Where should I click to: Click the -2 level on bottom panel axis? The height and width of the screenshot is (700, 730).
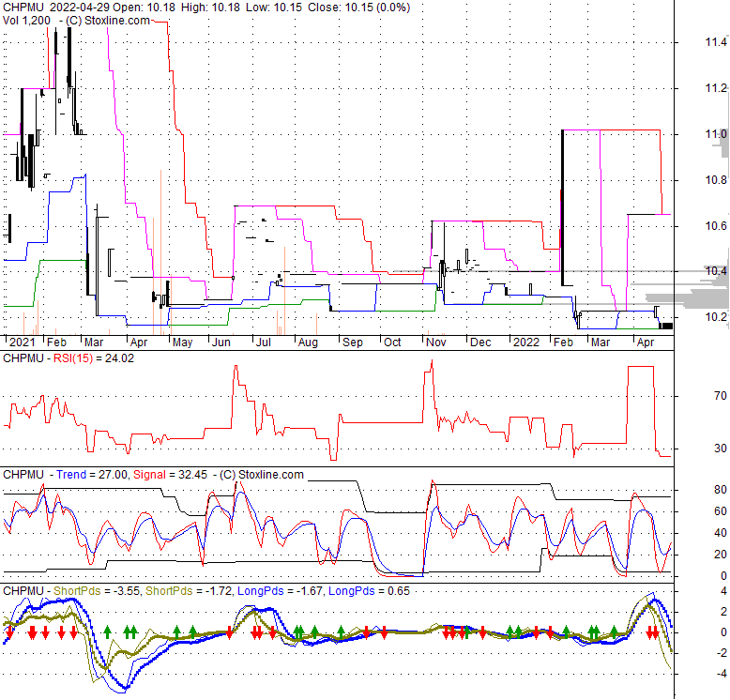(721, 652)
